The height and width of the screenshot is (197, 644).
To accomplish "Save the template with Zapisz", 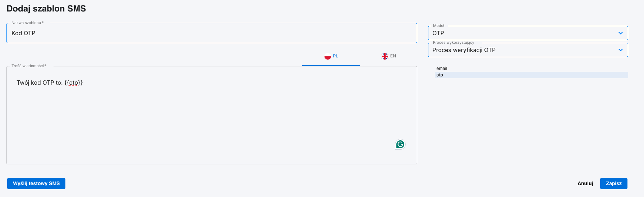I will point(613,183).
